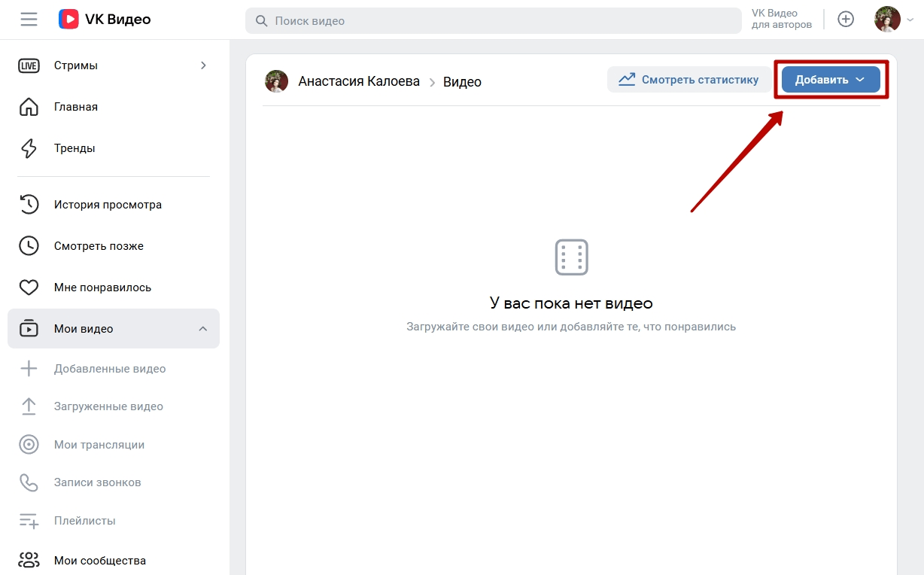924x575 pixels.
Task: Open VK Видео для авторов link
Action: (782, 20)
